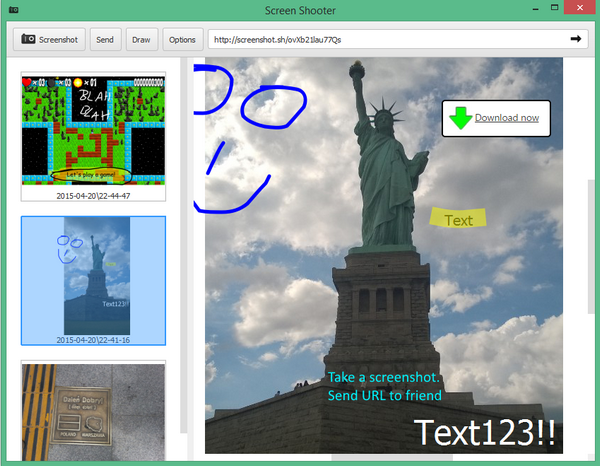Screen dimensions: 600x466
Task: Click the date label 2015-04-20\22-44-47
Action: tap(93, 196)
